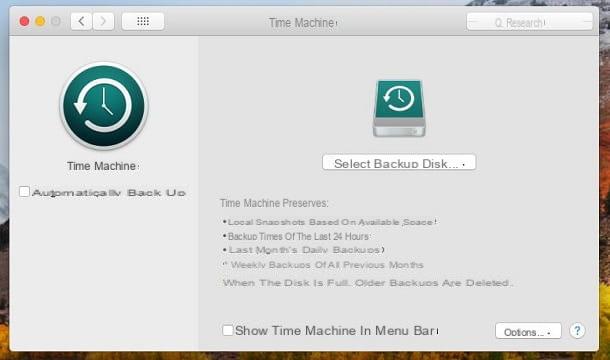Screen dimensions: 610x360
Task: Open the help question mark button
Action: point(577,331)
